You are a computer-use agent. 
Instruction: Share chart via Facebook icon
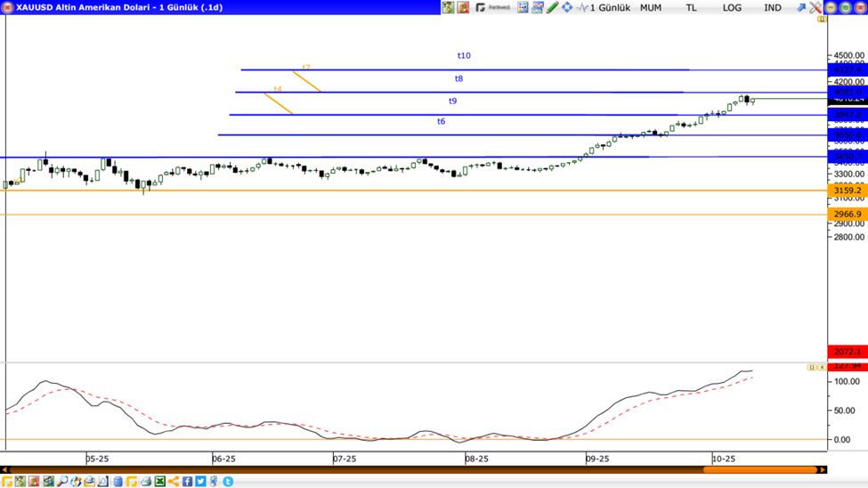187,482
